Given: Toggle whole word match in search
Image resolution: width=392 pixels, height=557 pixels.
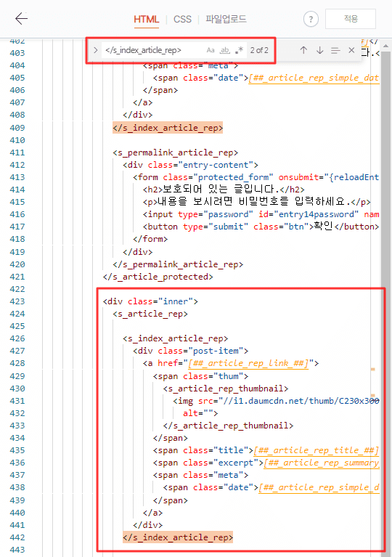Looking at the screenshot, I should click(225, 50).
